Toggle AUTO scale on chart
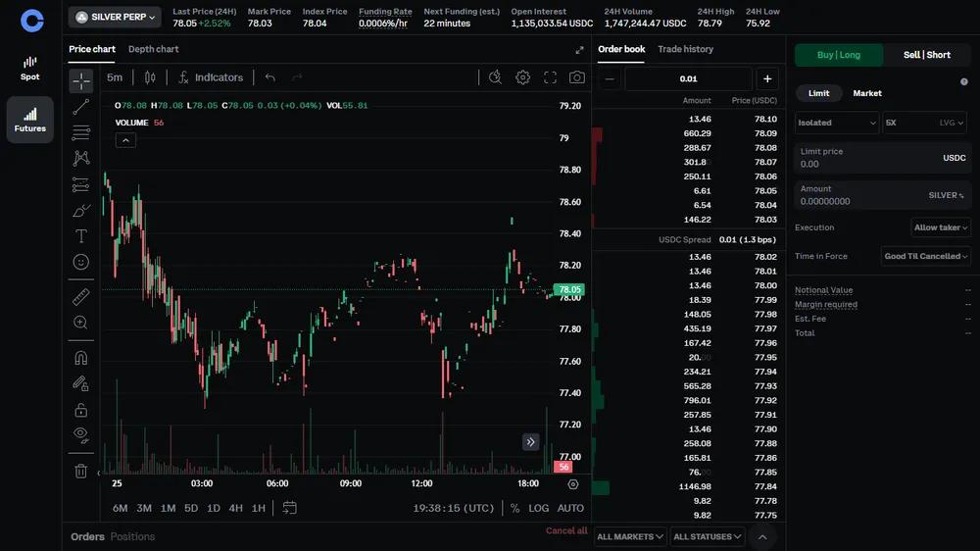The height and width of the screenshot is (551, 980). point(570,508)
